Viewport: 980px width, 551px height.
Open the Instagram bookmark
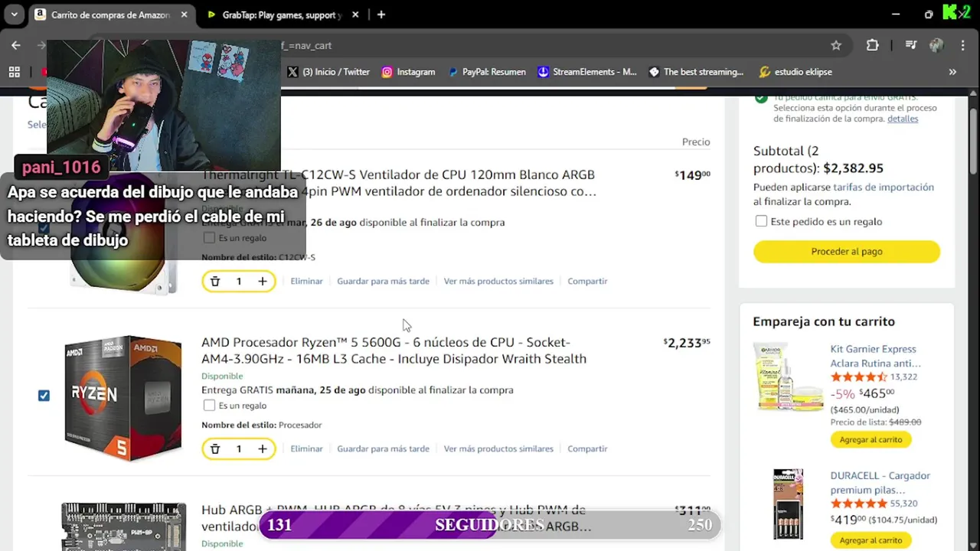pos(408,72)
